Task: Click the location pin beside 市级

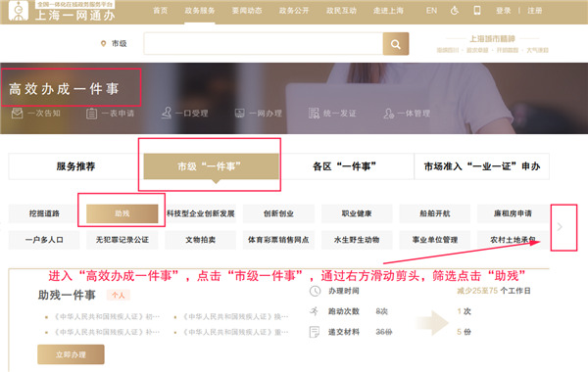Action: pyautogui.click(x=103, y=43)
